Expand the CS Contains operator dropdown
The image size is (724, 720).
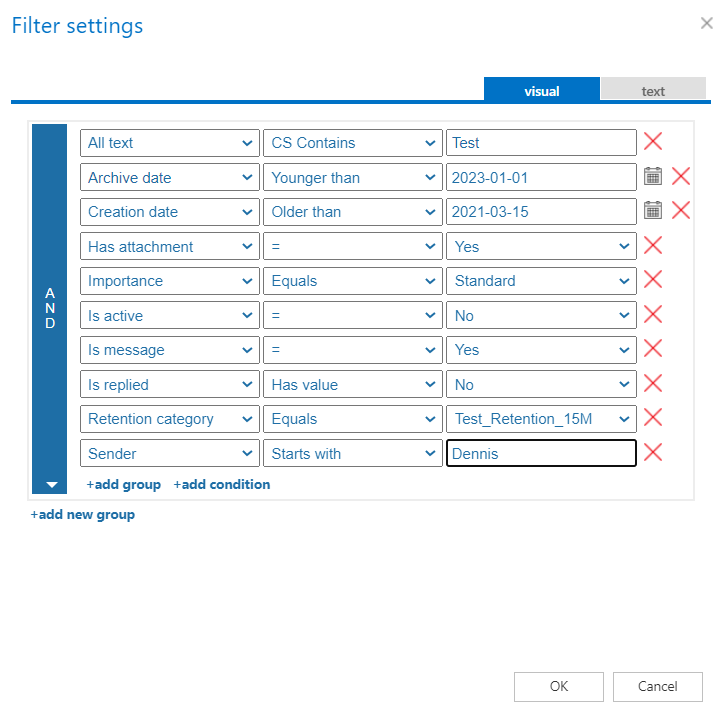pyautogui.click(x=351, y=143)
